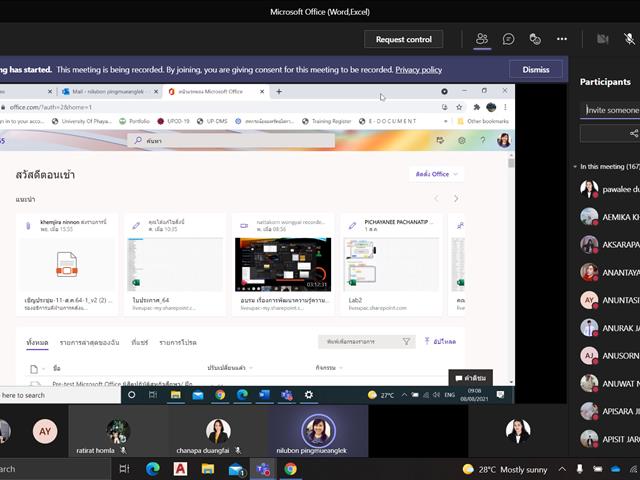Viewport: 640px width, 480px height.
Task: Select the รายการโปรด tab
Action: tap(178, 342)
